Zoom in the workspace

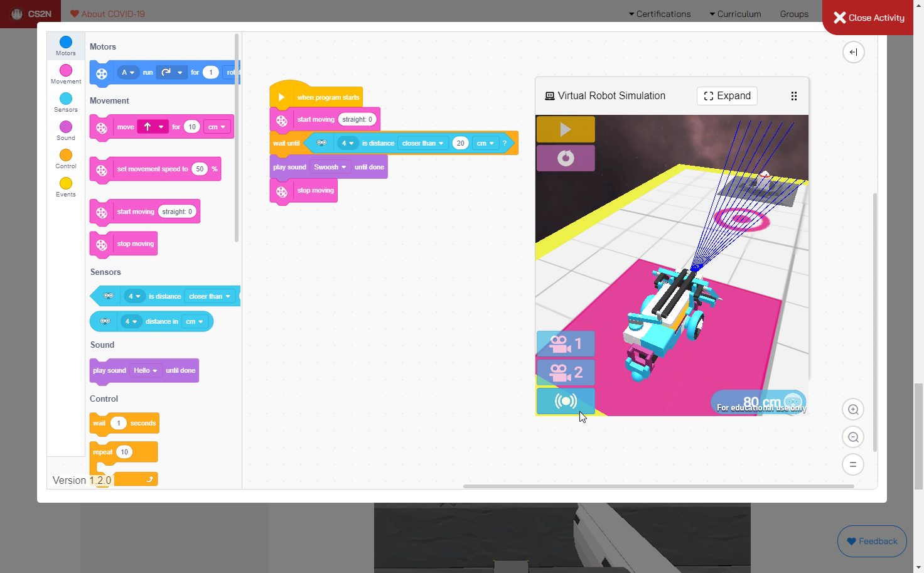(x=853, y=410)
